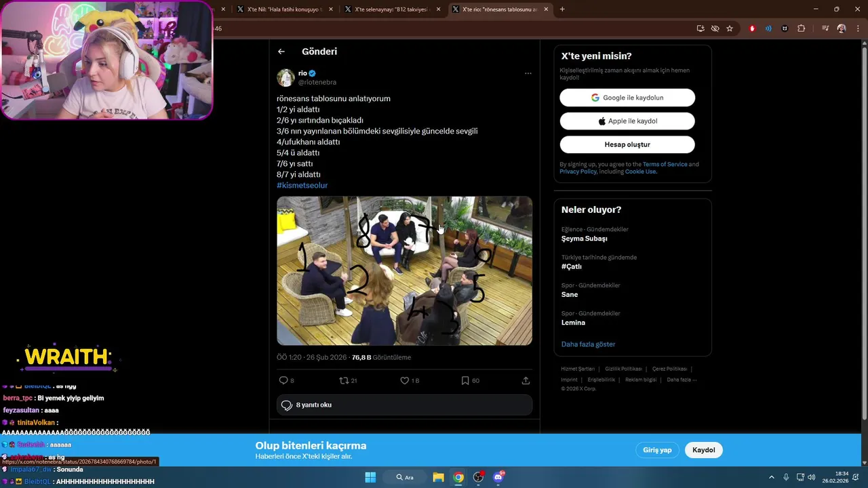Open the blue sound-wave extension icon
Image resolution: width=868 pixels, height=488 pixels.
[x=768, y=28]
